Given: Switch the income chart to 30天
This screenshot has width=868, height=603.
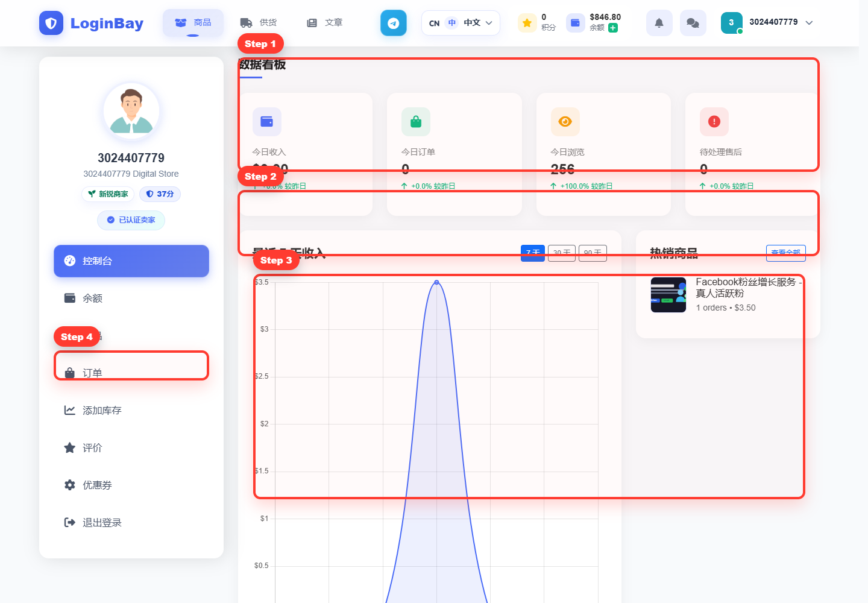Looking at the screenshot, I should [x=562, y=253].
